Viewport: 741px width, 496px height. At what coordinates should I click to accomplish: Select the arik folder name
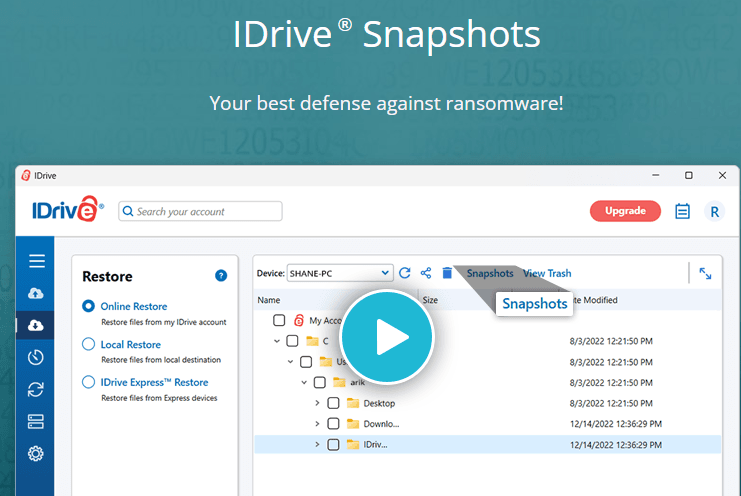click(x=358, y=383)
